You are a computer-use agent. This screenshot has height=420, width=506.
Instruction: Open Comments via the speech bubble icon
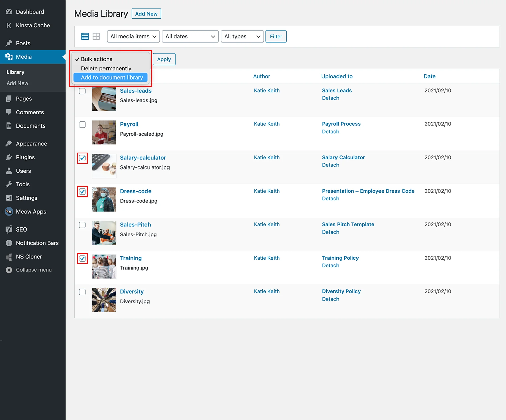(9, 112)
